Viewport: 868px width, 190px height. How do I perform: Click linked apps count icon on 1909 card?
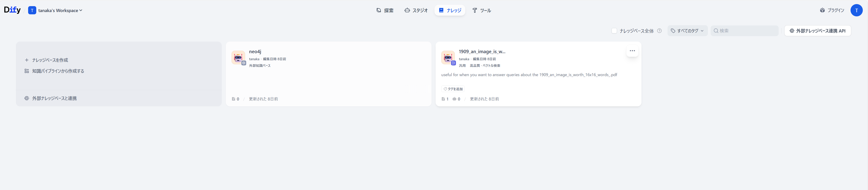click(454, 99)
